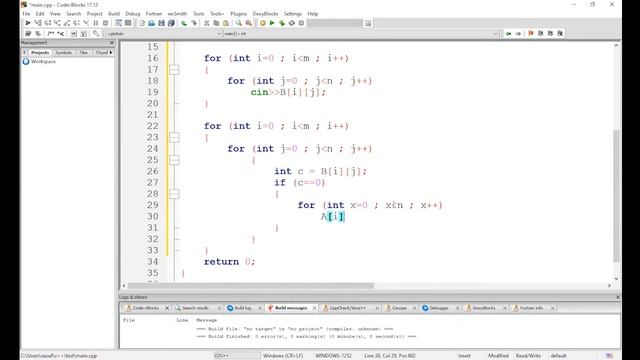The width and height of the screenshot is (640, 360).
Task: Open the File menu
Action: [26, 13]
